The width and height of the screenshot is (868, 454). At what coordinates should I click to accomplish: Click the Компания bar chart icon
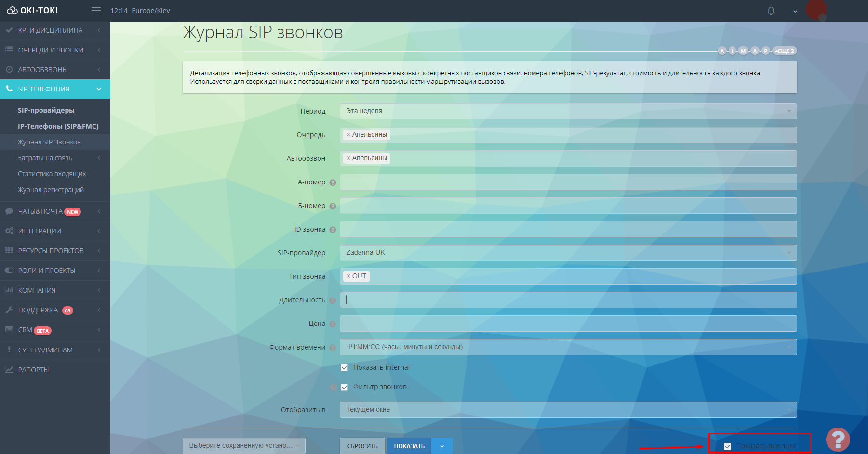(9, 290)
